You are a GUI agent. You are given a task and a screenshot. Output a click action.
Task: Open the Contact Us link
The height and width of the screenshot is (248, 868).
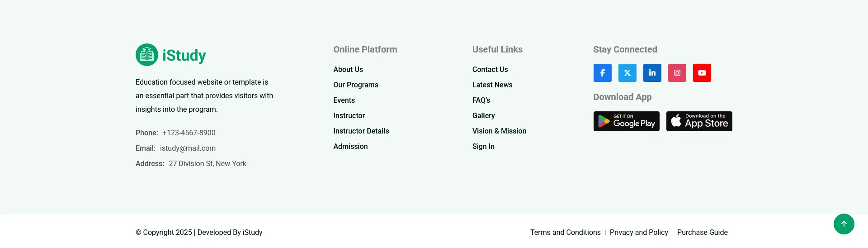pos(490,69)
